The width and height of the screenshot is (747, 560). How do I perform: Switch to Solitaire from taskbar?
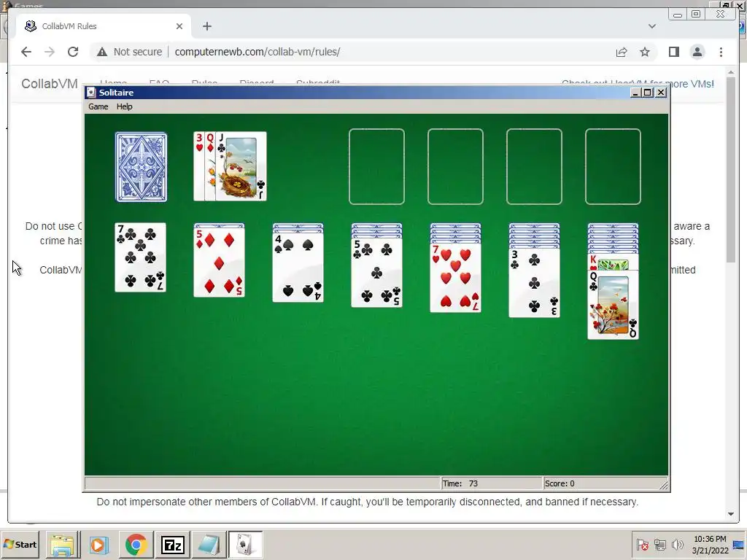coord(245,545)
